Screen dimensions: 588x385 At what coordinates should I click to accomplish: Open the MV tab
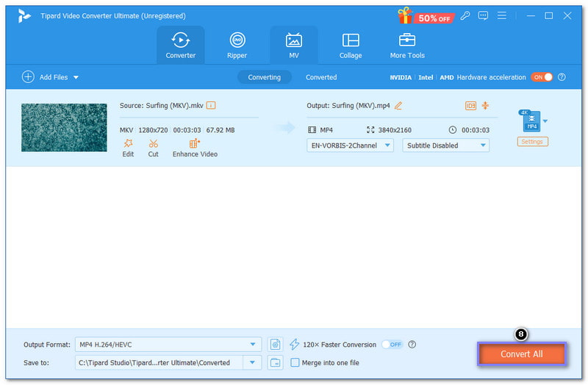tap(293, 45)
